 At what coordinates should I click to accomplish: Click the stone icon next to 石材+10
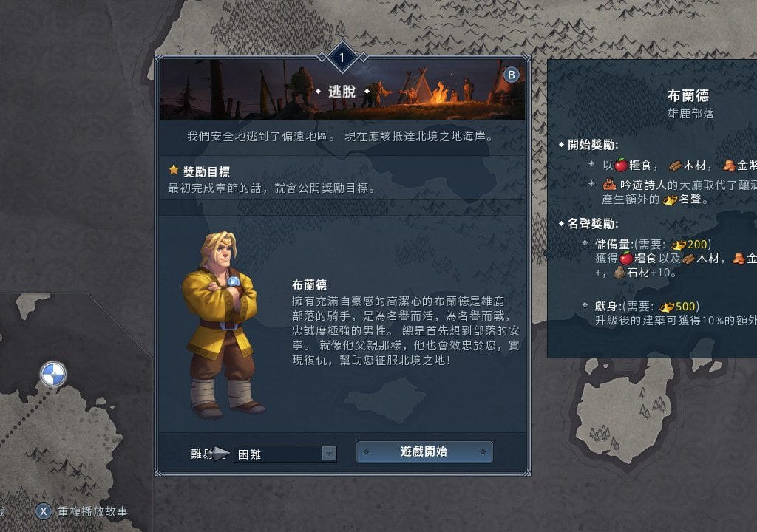619,273
